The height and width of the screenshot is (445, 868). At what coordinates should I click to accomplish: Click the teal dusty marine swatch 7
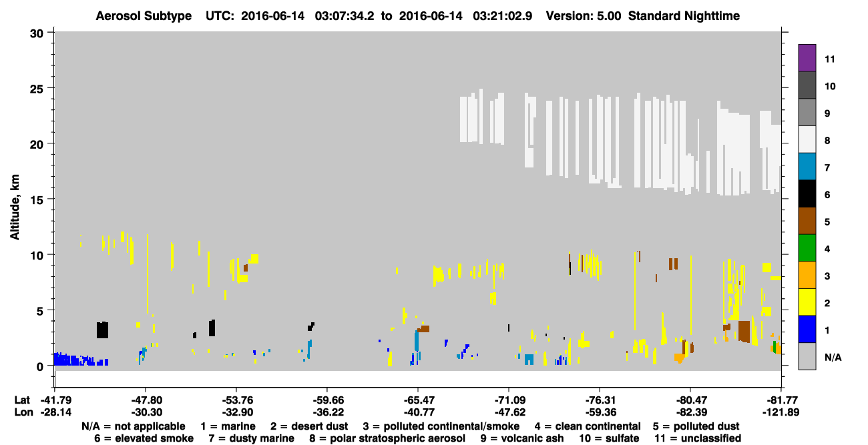tap(807, 167)
